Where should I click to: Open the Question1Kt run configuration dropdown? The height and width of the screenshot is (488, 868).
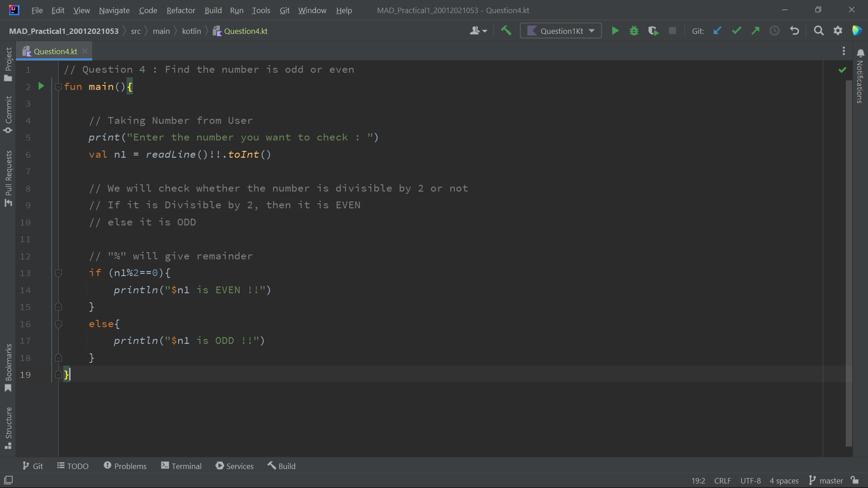click(561, 30)
